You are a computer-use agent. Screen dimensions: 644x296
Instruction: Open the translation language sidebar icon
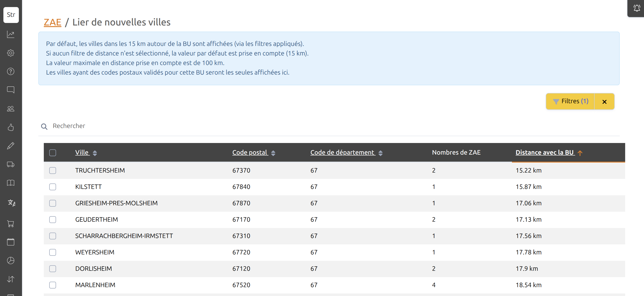click(x=11, y=202)
